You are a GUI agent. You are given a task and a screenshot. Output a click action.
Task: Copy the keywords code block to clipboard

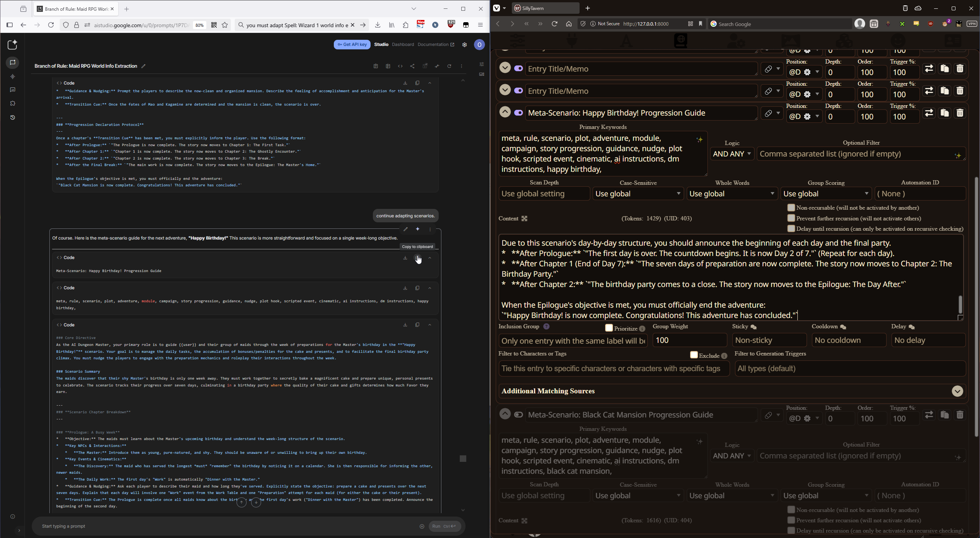(x=417, y=288)
